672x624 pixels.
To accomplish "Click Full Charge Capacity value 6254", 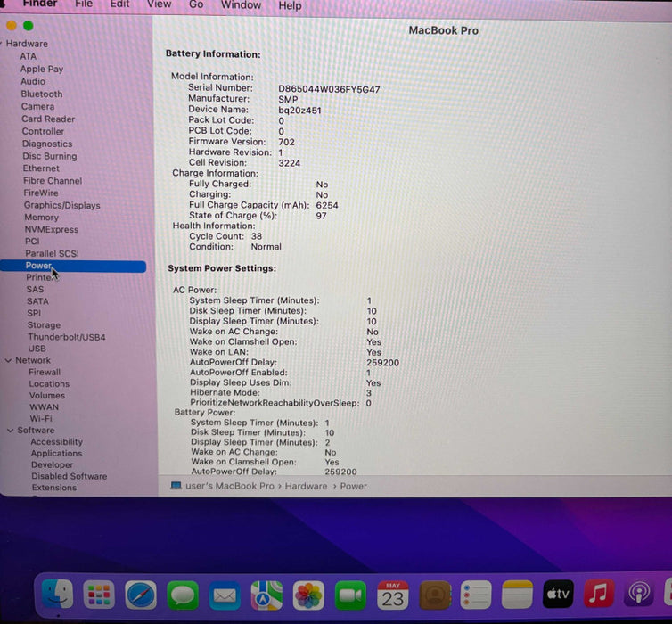I will click(327, 205).
